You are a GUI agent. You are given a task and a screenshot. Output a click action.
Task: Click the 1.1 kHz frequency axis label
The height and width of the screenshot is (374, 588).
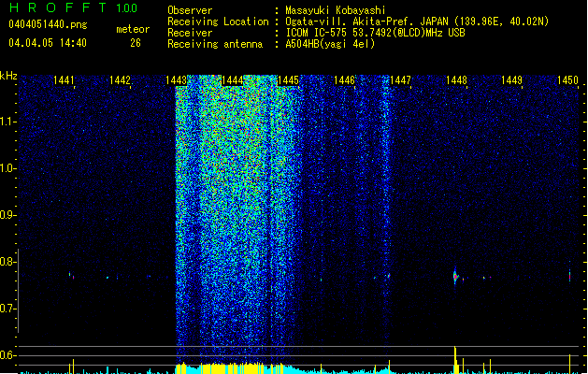(7, 122)
